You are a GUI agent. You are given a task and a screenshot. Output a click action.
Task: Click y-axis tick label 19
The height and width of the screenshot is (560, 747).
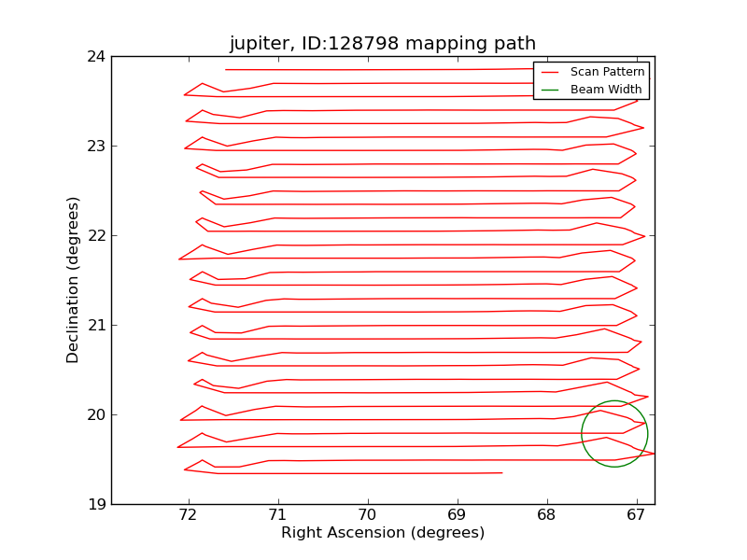click(x=96, y=504)
